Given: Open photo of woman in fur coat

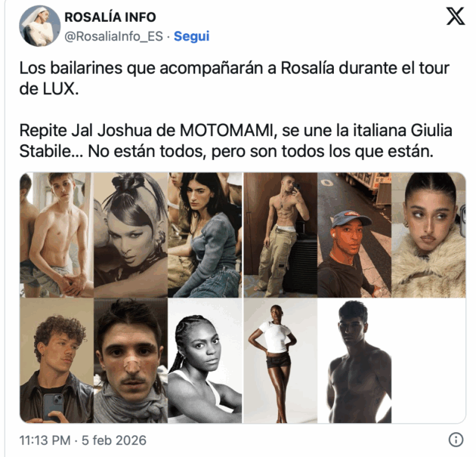Looking at the screenshot, I should tap(428, 235).
